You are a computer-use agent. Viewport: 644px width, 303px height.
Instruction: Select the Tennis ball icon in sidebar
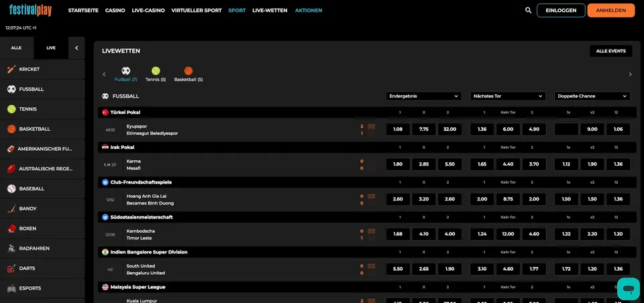pyautogui.click(x=11, y=109)
